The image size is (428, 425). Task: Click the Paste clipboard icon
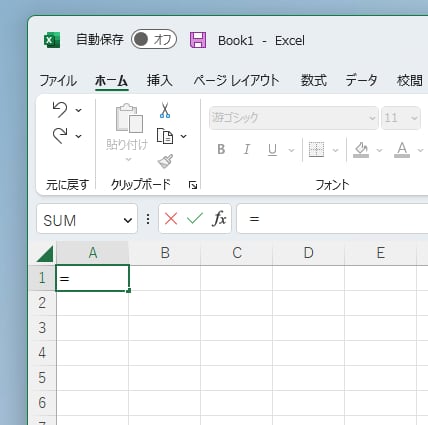click(x=129, y=118)
